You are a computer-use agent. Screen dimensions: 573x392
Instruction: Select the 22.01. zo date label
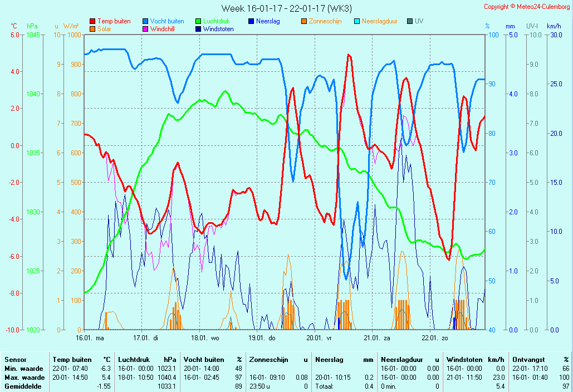(x=434, y=337)
